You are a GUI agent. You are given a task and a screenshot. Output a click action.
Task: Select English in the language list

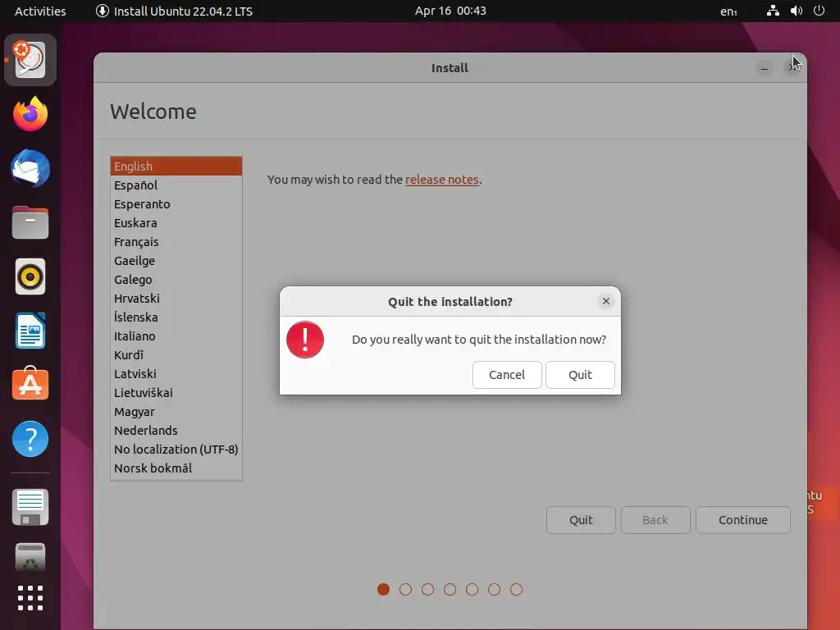176,166
